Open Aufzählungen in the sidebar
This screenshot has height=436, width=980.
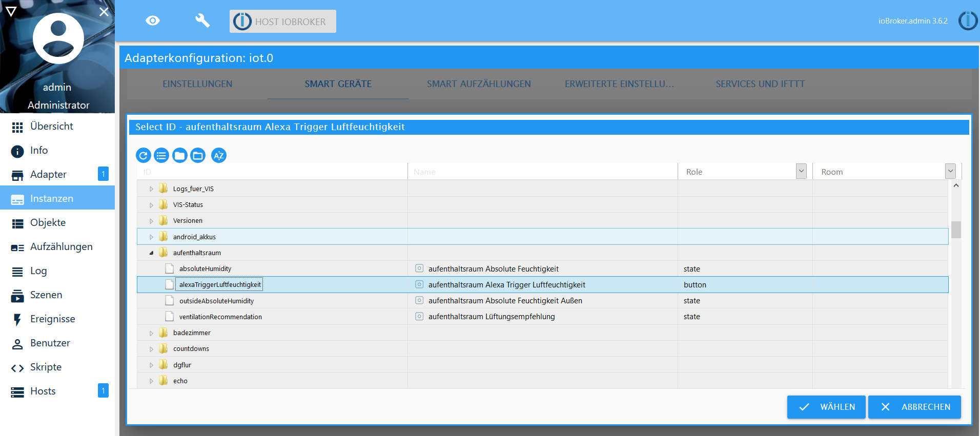(x=57, y=246)
